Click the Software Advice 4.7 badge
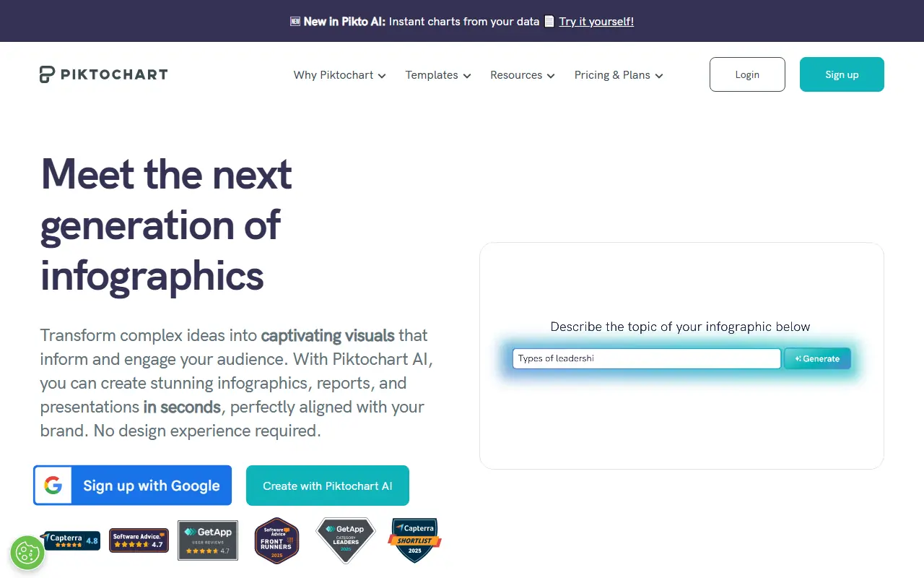Image resolution: width=924 pixels, height=578 pixels. (139, 540)
